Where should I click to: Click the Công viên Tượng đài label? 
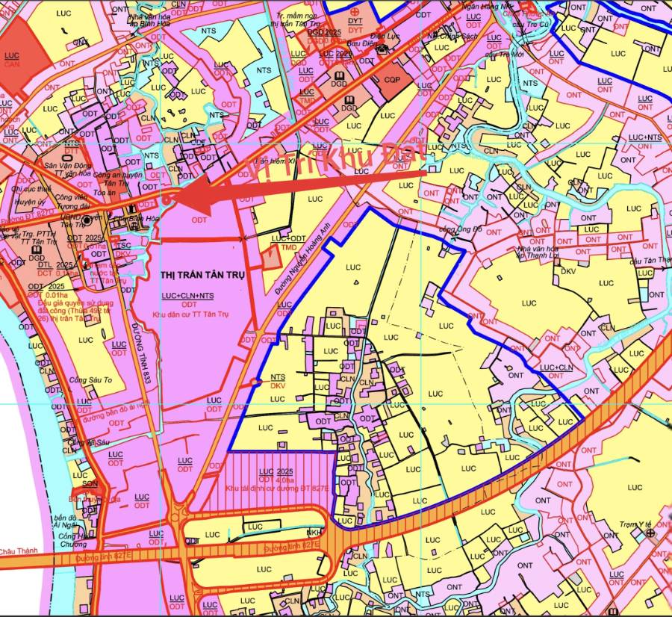coord(73,202)
